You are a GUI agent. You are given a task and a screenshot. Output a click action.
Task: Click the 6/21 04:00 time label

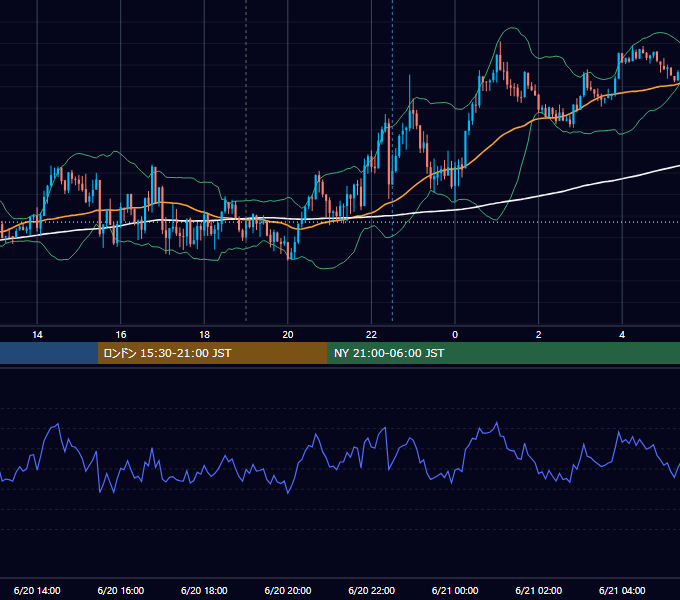coord(622,590)
